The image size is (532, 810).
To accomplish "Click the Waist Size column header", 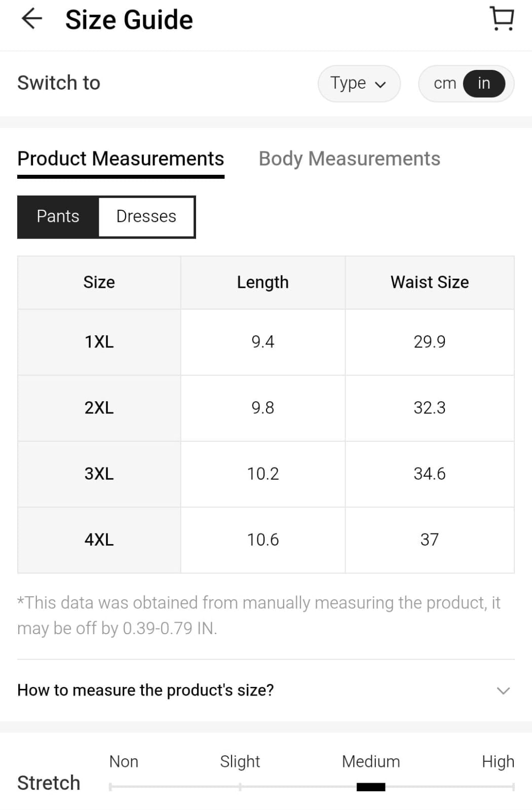I will [429, 282].
